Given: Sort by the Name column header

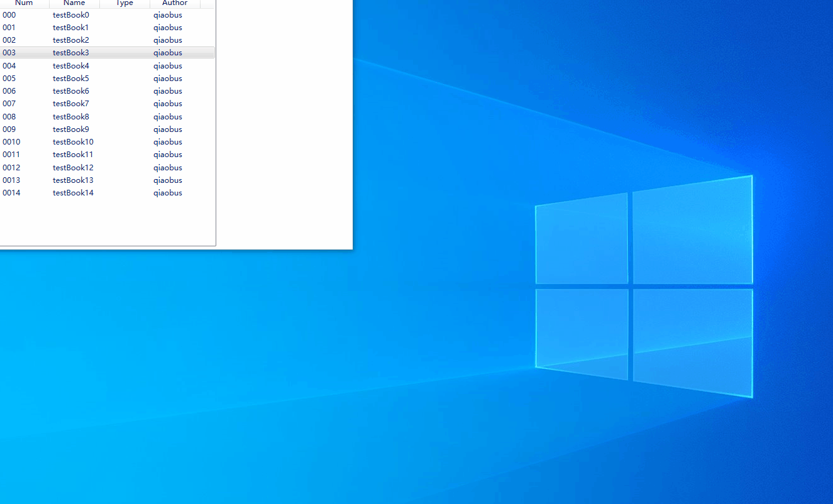Looking at the screenshot, I should pyautogui.click(x=74, y=4).
